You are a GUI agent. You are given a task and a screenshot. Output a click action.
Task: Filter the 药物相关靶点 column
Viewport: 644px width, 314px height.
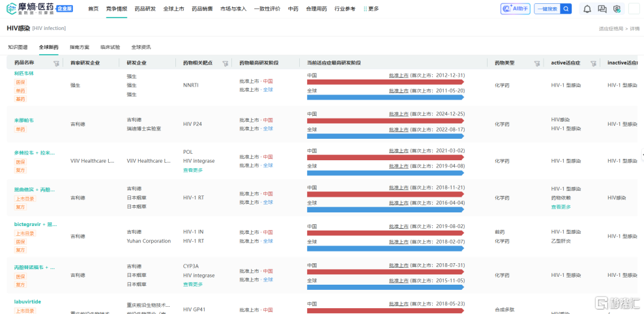click(x=225, y=63)
